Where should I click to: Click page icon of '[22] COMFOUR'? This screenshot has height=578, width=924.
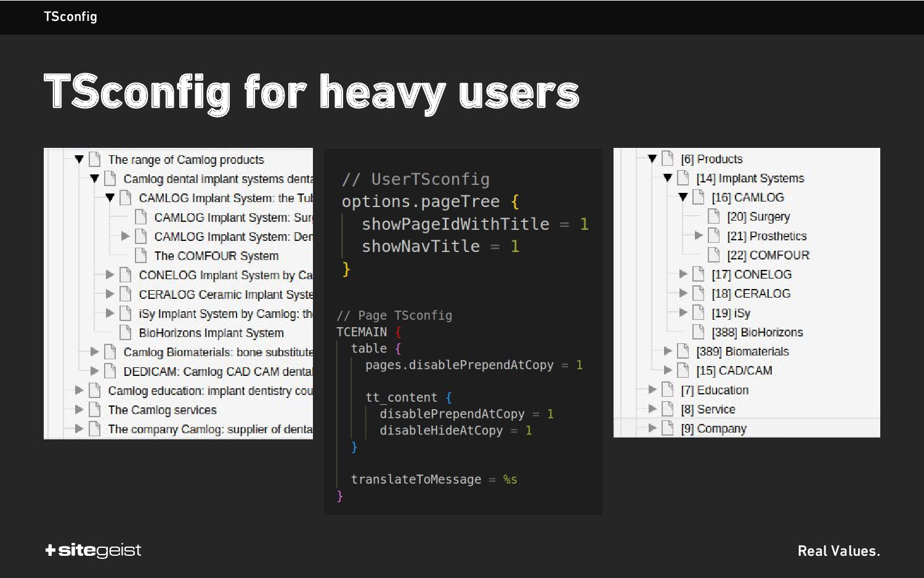click(714, 254)
